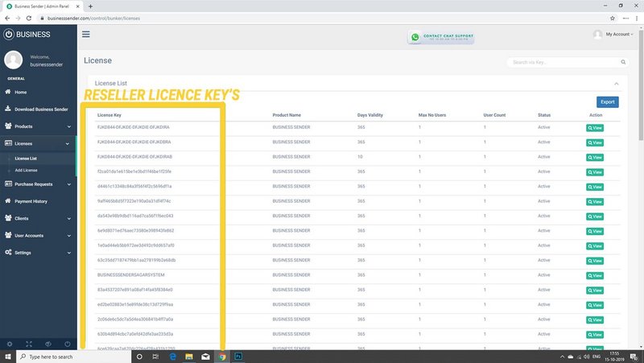Expand the Settings menu chevron

coord(69,253)
